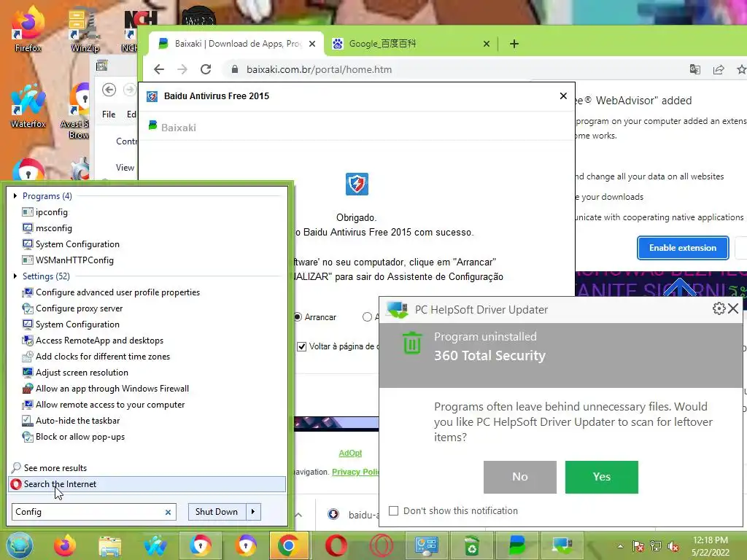
Task: Open the green recycle bin uninstaller taskbar icon
Action: click(472, 545)
